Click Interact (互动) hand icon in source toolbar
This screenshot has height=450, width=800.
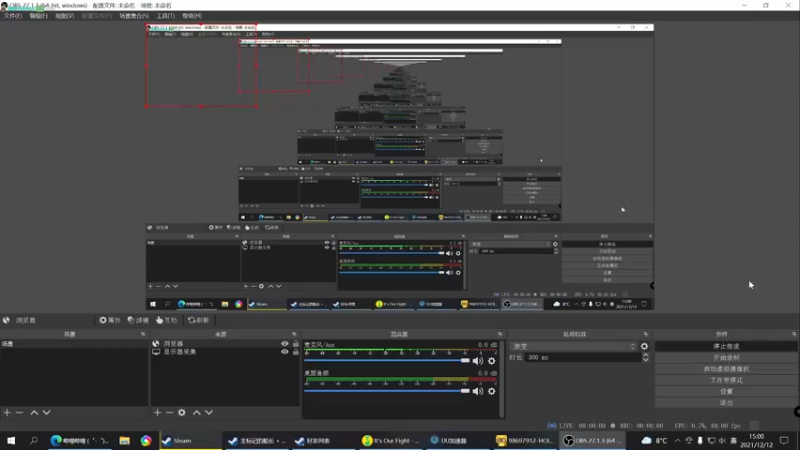[166, 320]
